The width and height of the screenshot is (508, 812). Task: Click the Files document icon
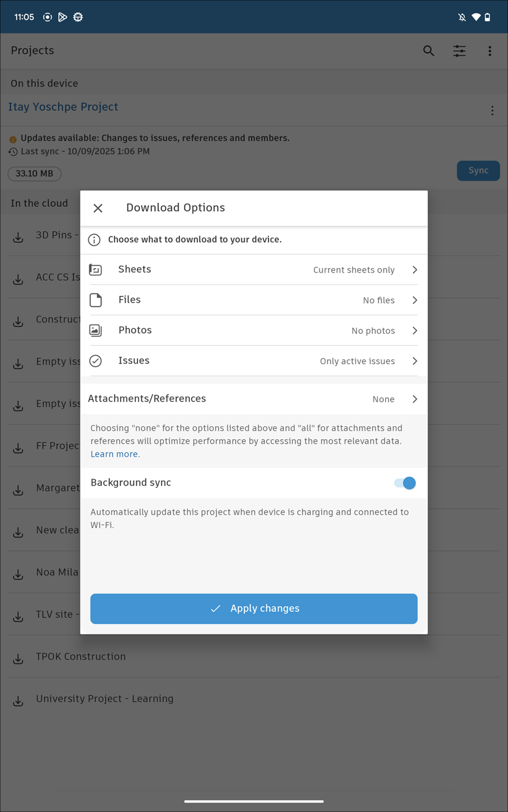point(96,300)
